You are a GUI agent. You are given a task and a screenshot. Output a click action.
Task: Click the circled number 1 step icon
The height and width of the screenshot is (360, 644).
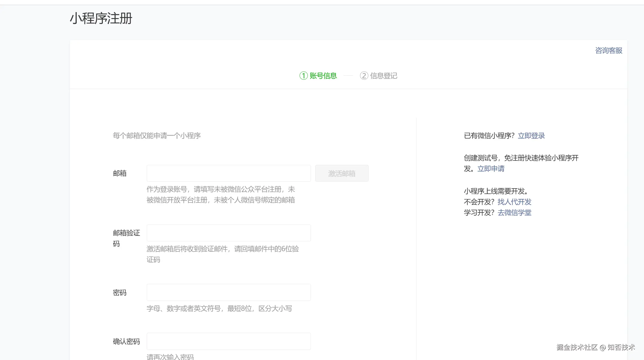(x=303, y=76)
